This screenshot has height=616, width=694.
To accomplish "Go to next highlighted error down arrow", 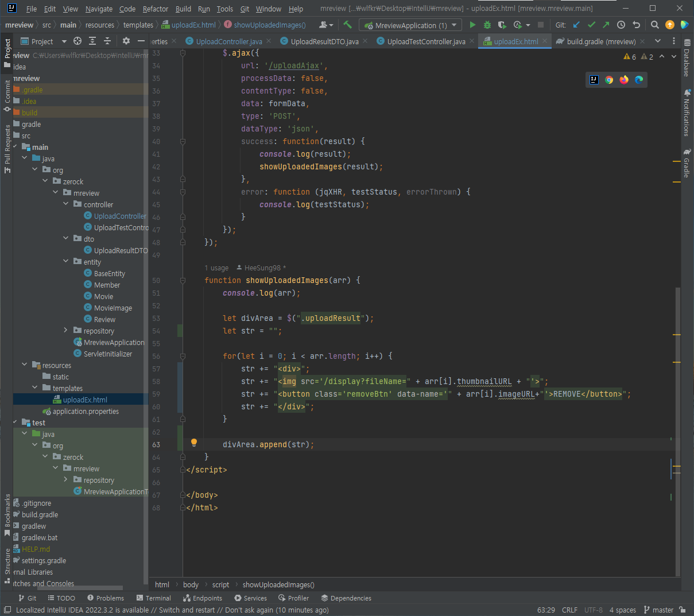I will click(674, 56).
